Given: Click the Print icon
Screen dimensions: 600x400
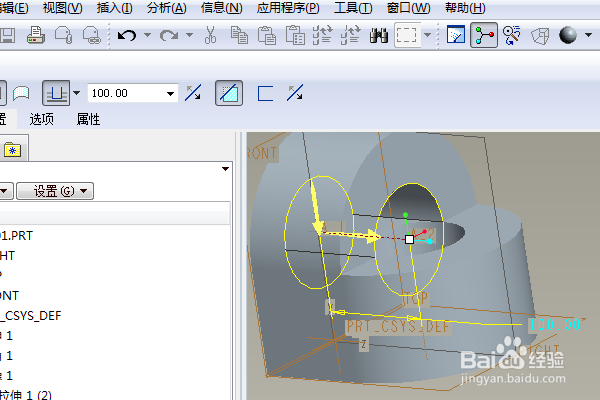Looking at the screenshot, I should (36, 35).
